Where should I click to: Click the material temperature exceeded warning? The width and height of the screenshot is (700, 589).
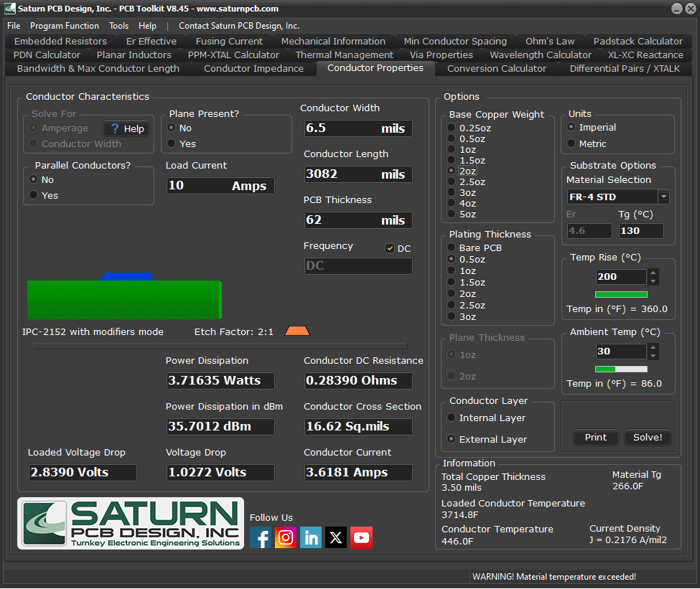tap(554, 577)
